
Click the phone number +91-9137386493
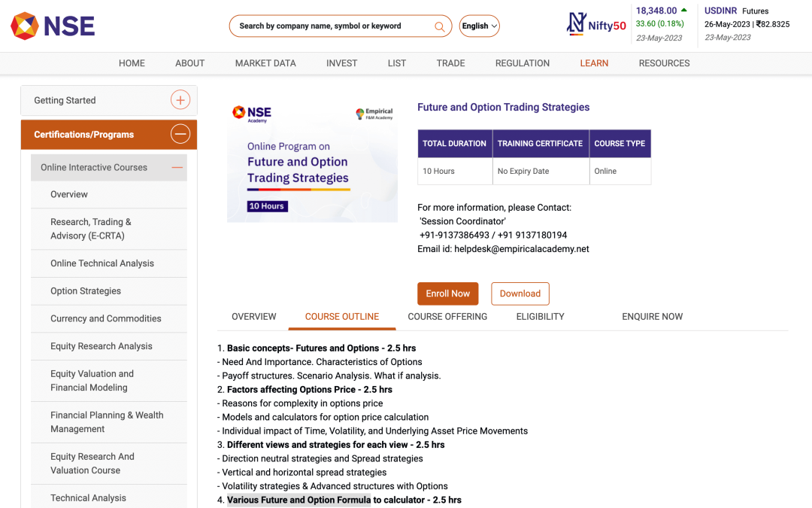coord(454,236)
